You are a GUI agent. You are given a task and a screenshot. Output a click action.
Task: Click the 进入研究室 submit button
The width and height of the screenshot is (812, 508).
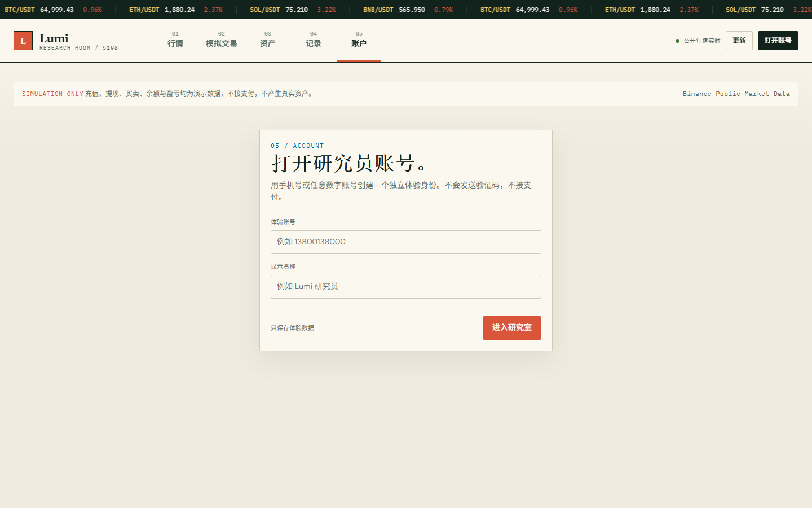coord(512,328)
